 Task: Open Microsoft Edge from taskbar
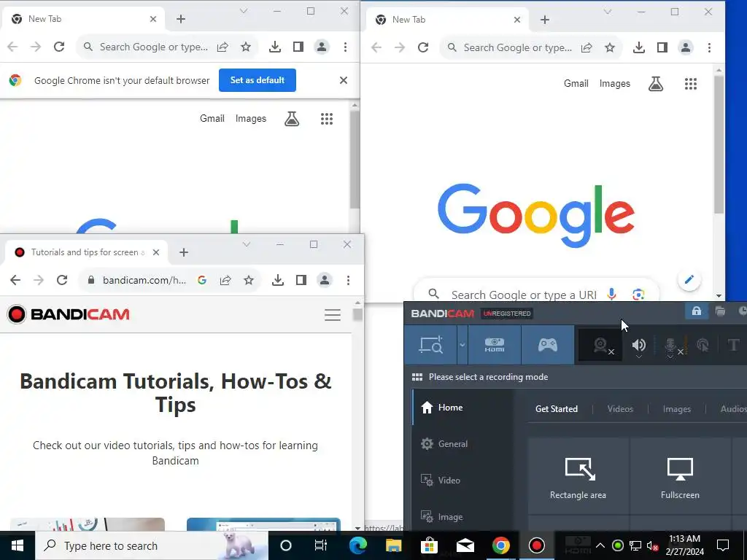point(357,545)
